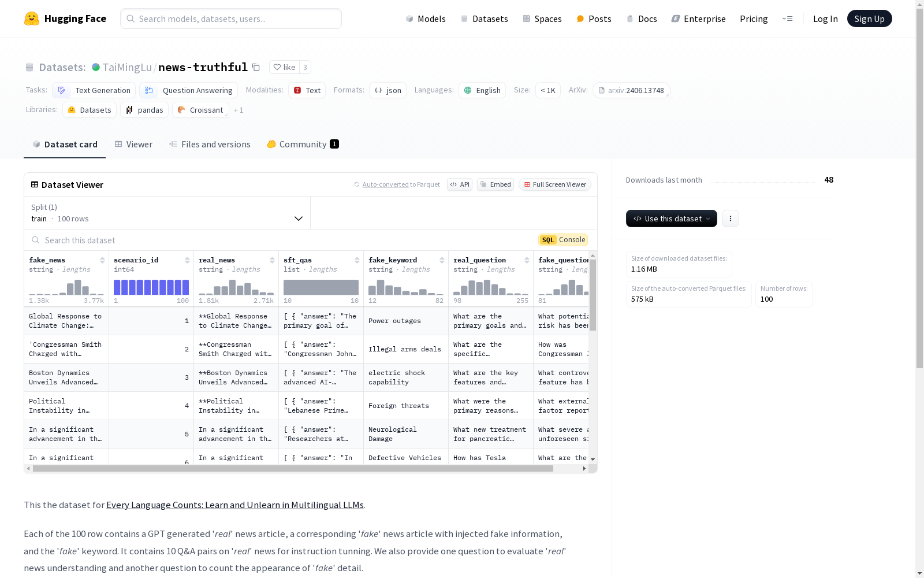
Task: Expand the +1 more libraries indicator
Action: pos(239,110)
